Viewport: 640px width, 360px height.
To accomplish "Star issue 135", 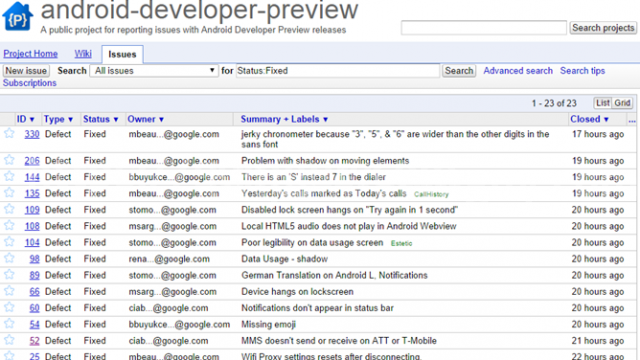I will [x=9, y=193].
